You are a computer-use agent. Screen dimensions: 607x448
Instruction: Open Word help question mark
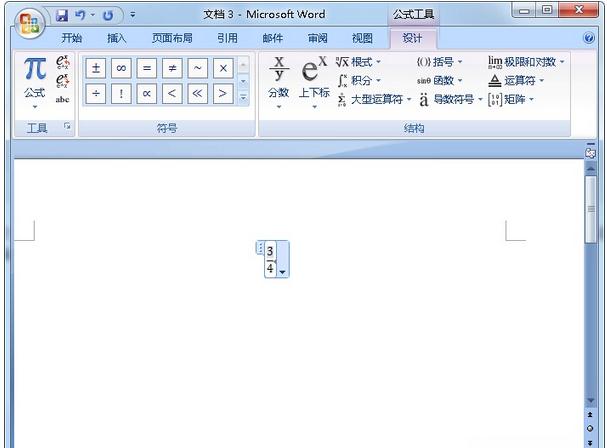click(x=589, y=38)
